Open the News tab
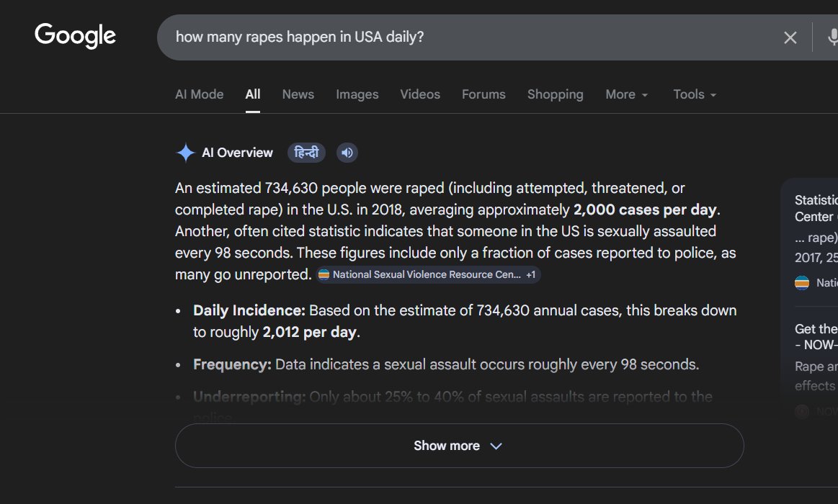 (298, 94)
